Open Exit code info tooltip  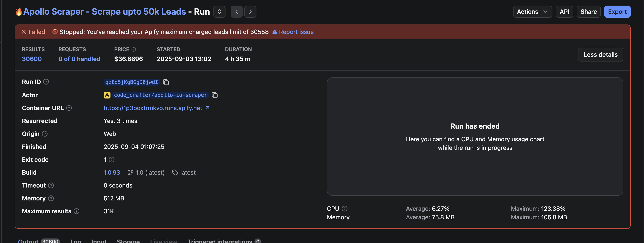pos(112,160)
